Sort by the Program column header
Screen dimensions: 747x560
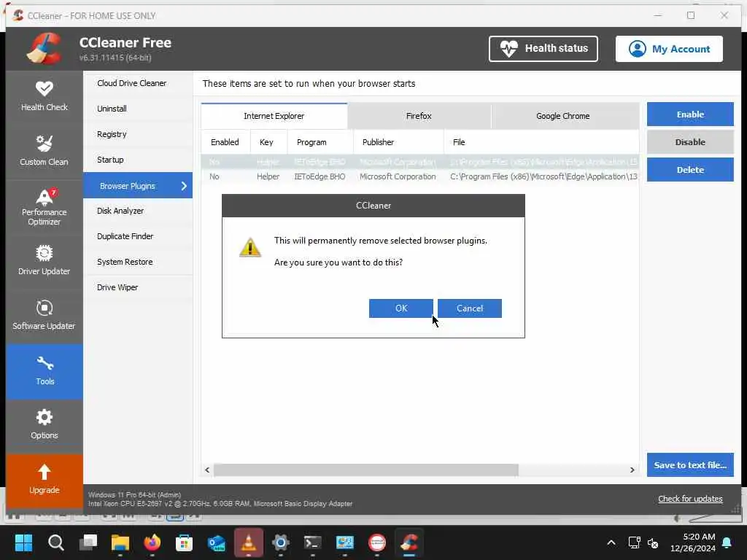(x=320, y=142)
